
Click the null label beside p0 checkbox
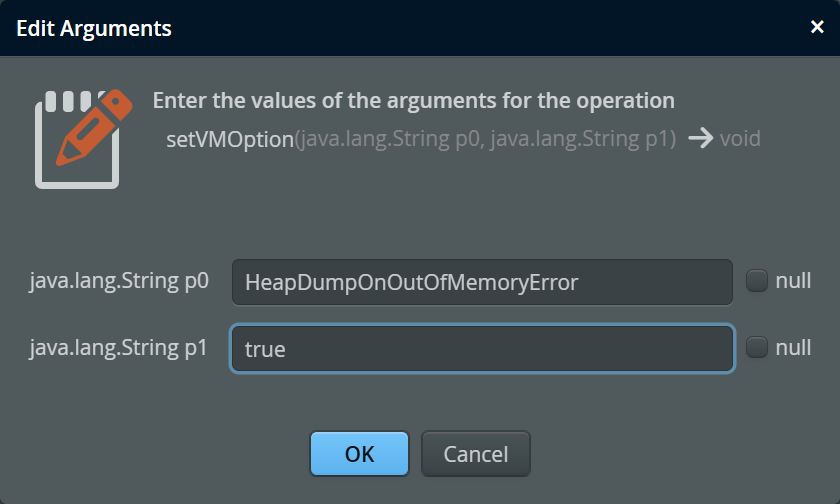(793, 281)
